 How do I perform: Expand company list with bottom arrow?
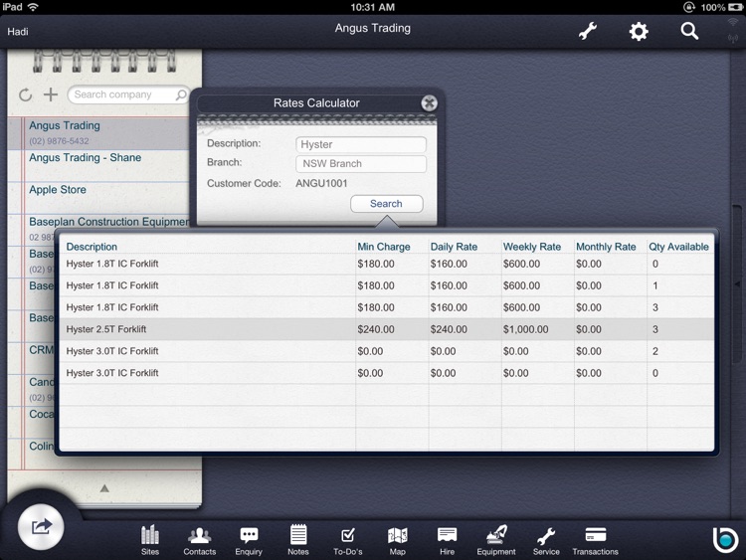click(x=104, y=488)
